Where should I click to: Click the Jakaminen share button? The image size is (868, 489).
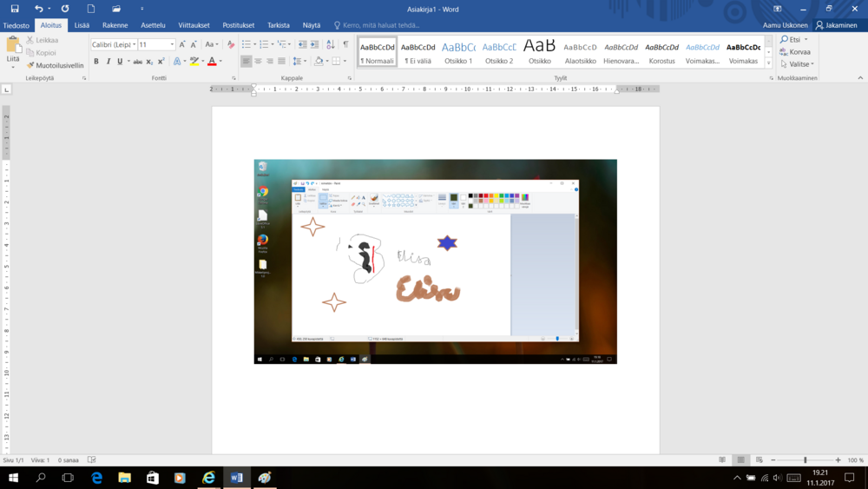pyautogui.click(x=836, y=25)
